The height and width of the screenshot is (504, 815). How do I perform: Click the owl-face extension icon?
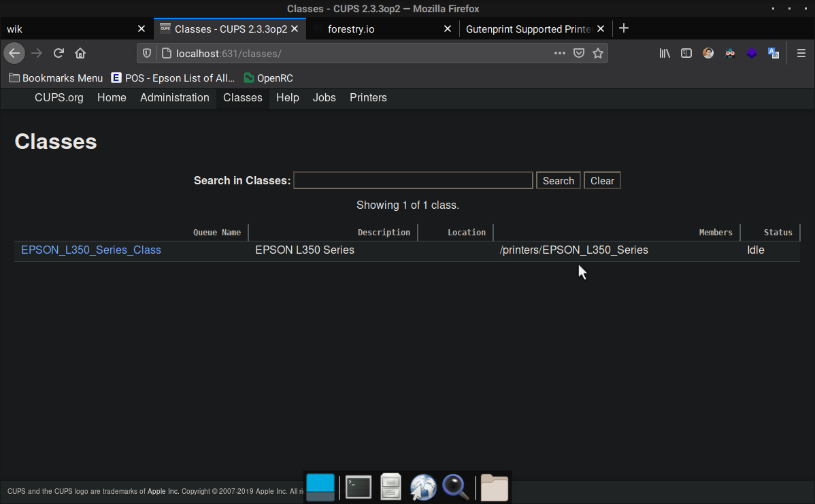click(730, 54)
